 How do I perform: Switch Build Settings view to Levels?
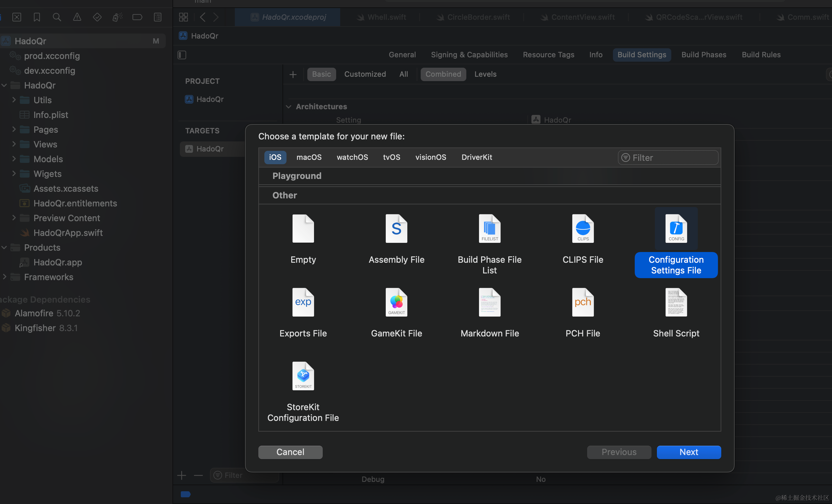pos(485,74)
